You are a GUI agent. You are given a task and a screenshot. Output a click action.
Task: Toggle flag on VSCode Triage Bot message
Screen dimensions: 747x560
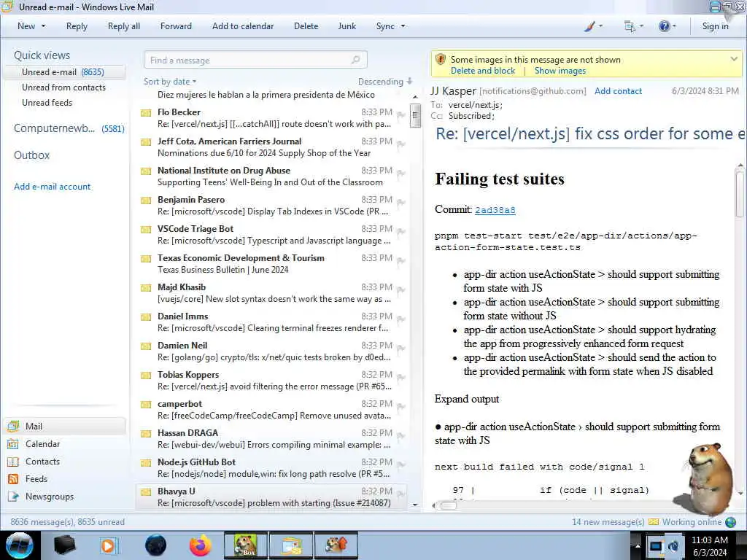click(401, 231)
